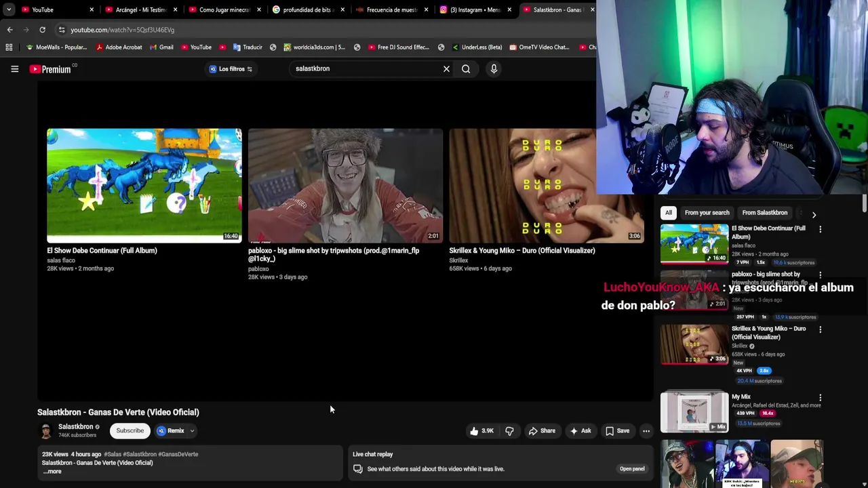Click the sidebar vertical scrollbar
This screenshot has width=868, height=488.
click(864, 204)
